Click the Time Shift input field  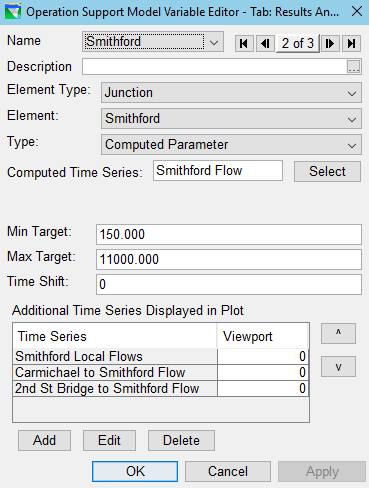(229, 284)
